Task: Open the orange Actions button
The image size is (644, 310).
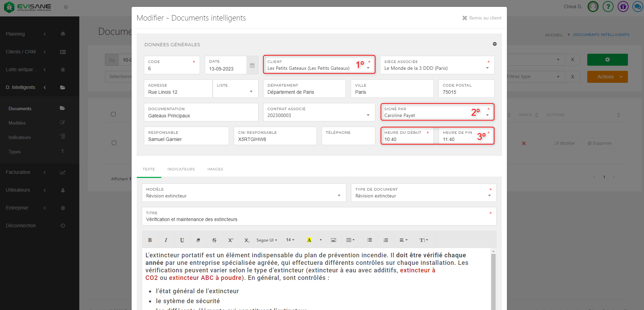Action: tap(607, 77)
